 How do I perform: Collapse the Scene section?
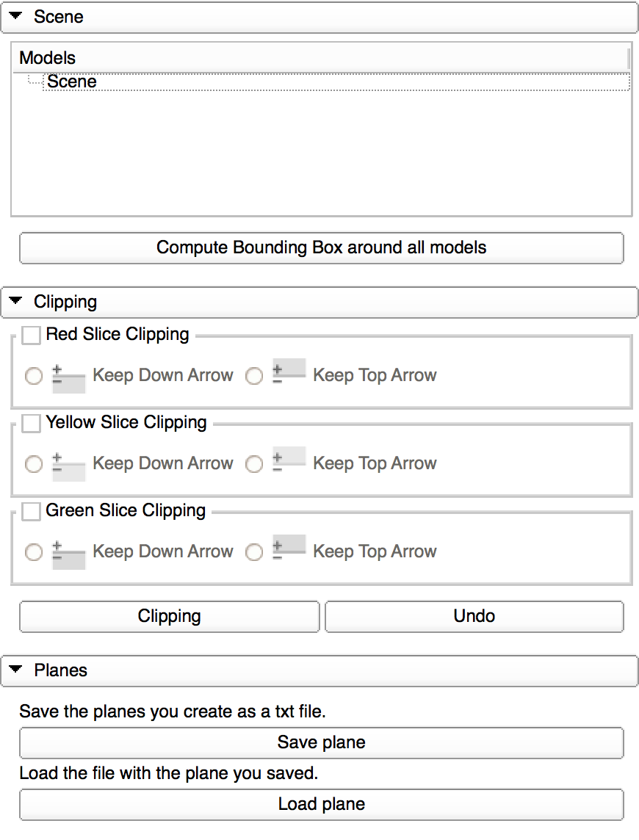15,16
